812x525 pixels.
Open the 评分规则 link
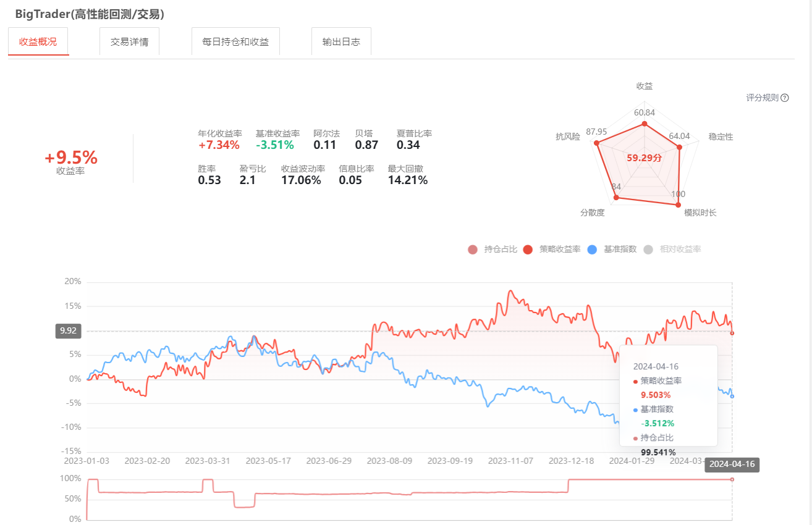click(x=763, y=98)
